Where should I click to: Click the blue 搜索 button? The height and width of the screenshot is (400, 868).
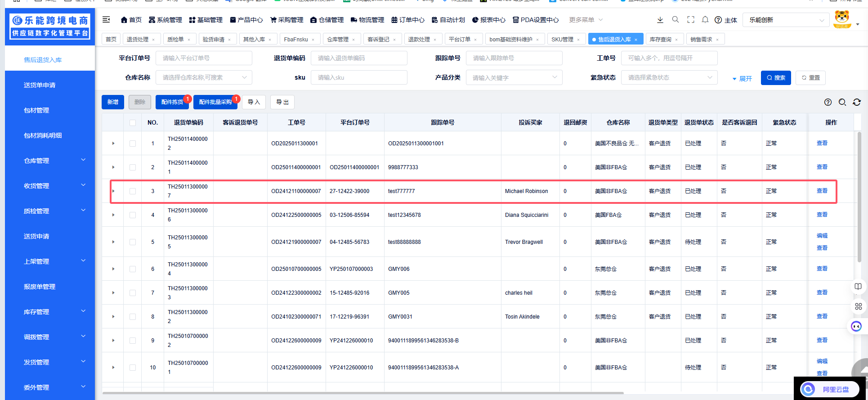(x=775, y=78)
